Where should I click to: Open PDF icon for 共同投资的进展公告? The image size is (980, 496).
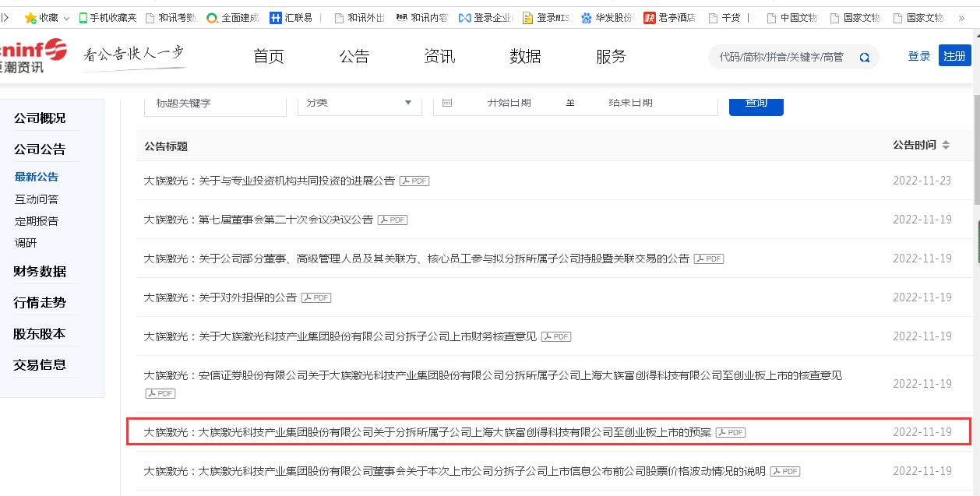pos(414,181)
